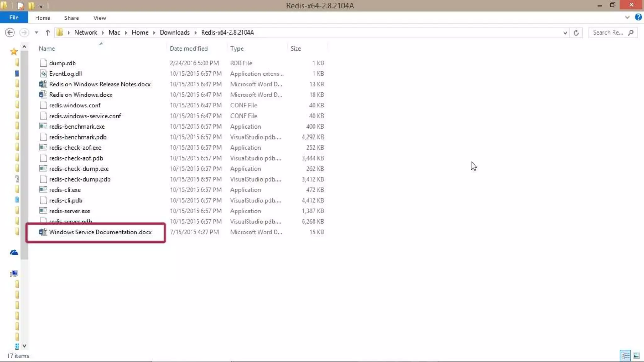Screen dimensions: 644x362
Task: Click the Up one level arrow
Action: pos(47,32)
